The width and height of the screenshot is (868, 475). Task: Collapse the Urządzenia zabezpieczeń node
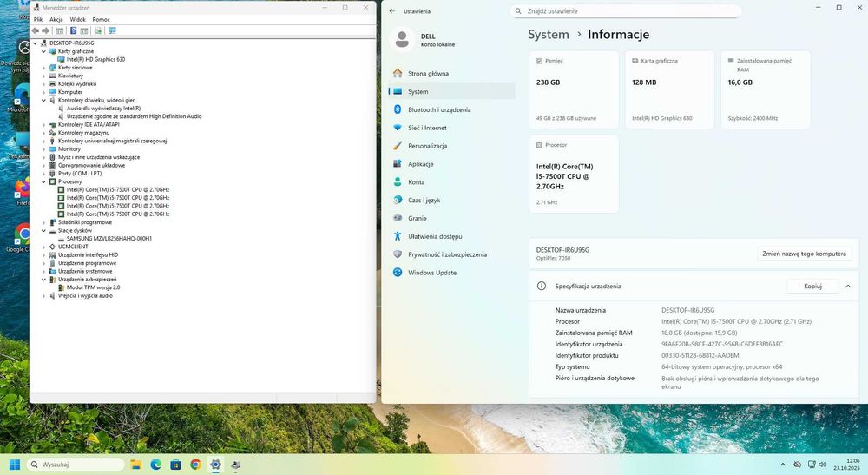43,280
